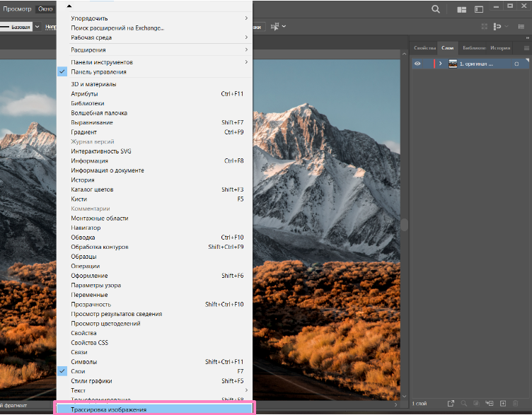Viewport: 532px width, 415px height.
Task: Open the arrange documents icon
Action: tap(462, 9)
